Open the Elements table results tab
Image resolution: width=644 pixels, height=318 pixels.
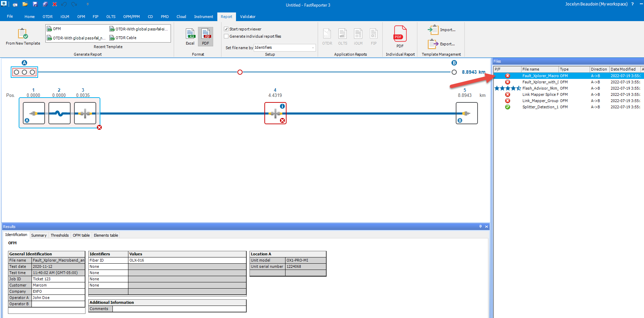click(x=106, y=235)
